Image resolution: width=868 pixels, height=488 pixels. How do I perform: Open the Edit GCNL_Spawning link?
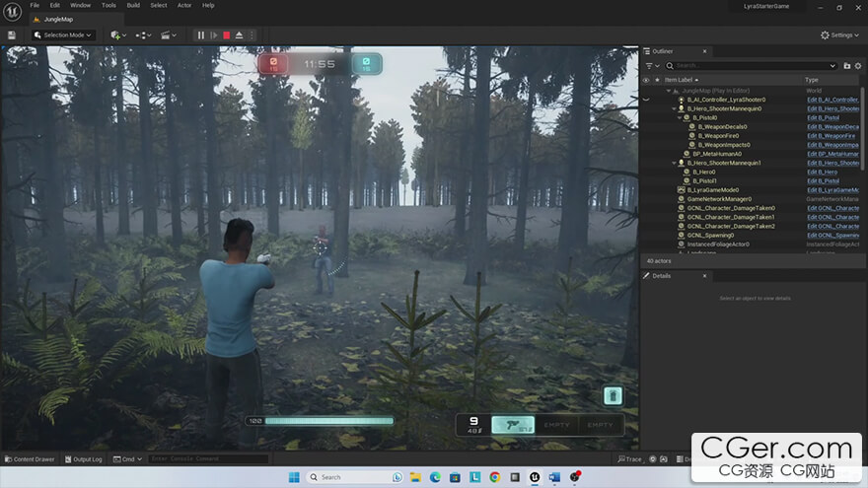833,236
